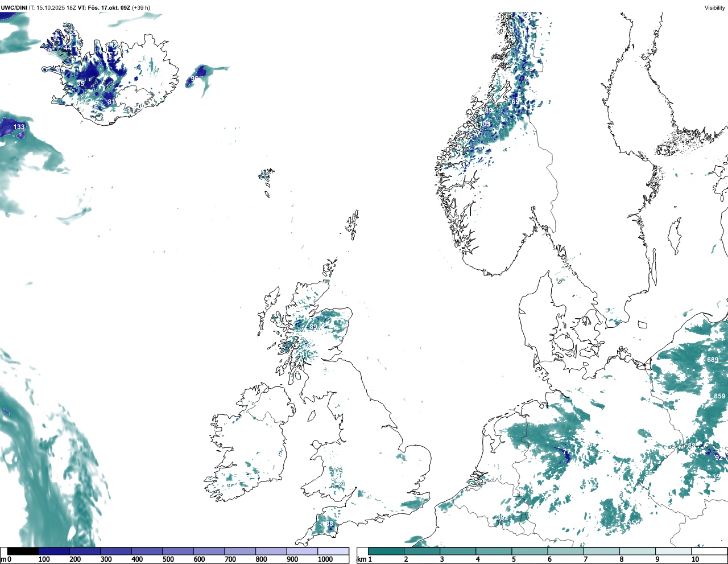Screen dimensions: 728x564
Task: Choose the swatch above the 1000 m label
Action: coord(333,551)
